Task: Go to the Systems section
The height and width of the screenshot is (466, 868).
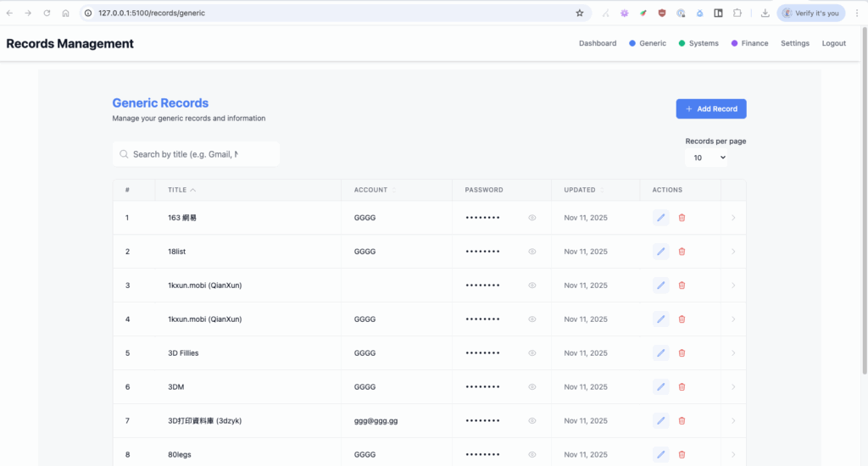Action: click(703, 43)
